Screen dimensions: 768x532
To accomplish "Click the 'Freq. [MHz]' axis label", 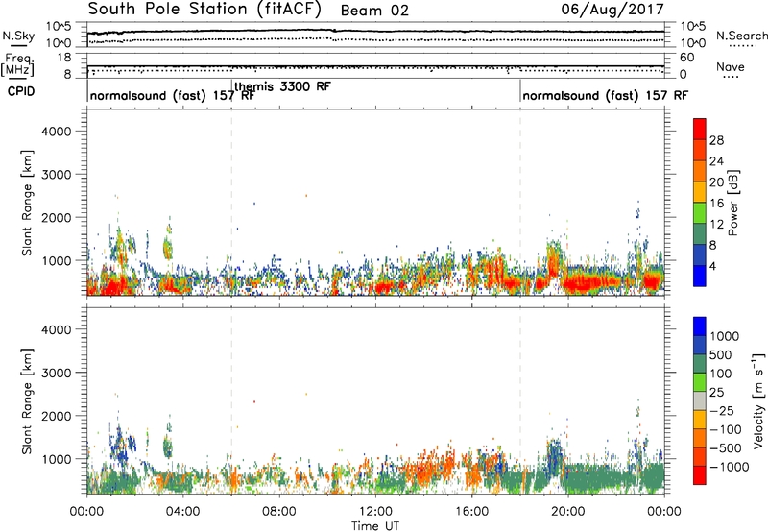I will [x=18, y=64].
